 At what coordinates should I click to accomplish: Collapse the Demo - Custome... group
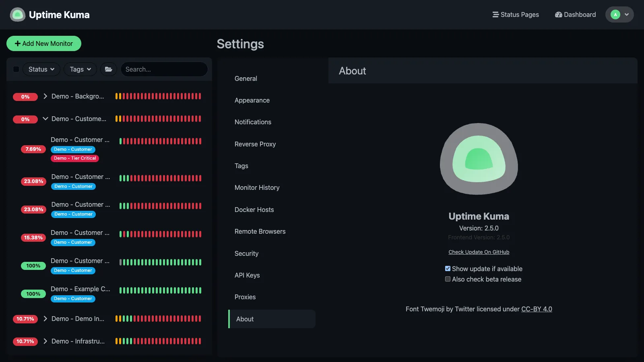pyautogui.click(x=45, y=119)
